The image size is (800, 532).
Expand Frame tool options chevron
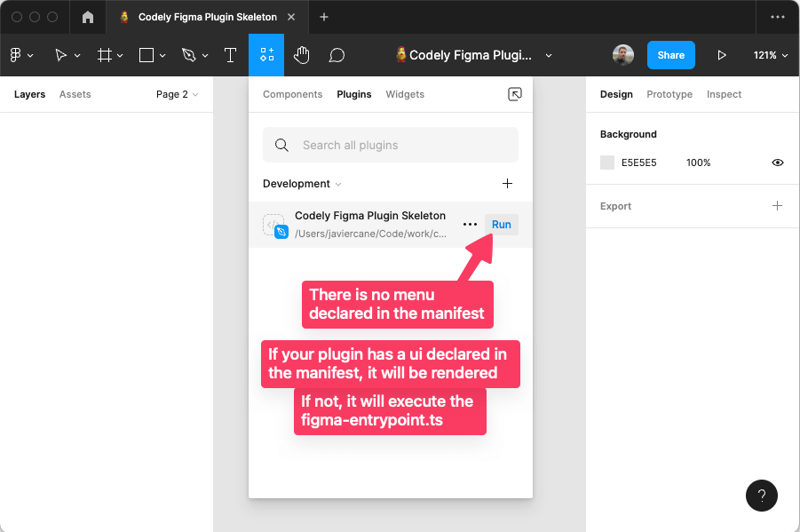pyautogui.click(x=120, y=55)
